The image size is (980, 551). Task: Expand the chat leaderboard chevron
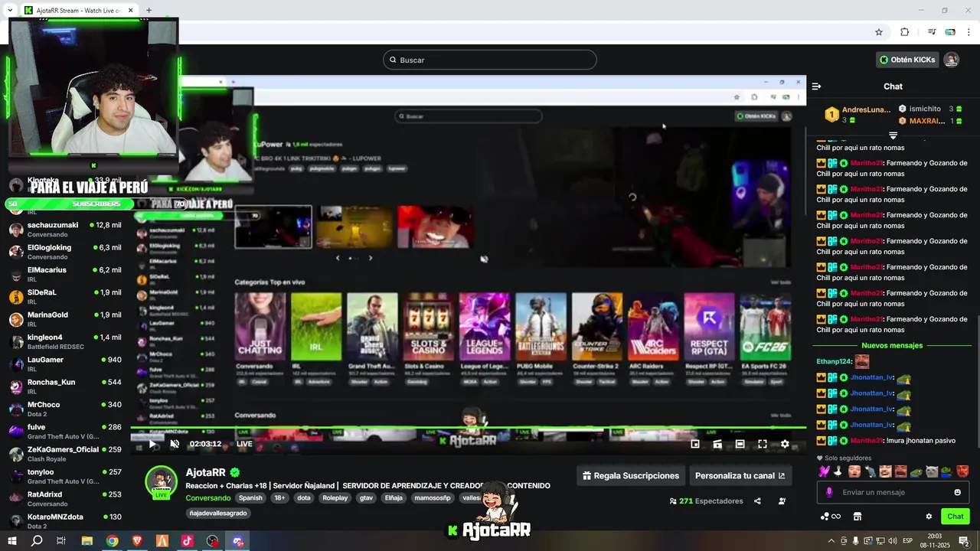pyautogui.click(x=893, y=135)
